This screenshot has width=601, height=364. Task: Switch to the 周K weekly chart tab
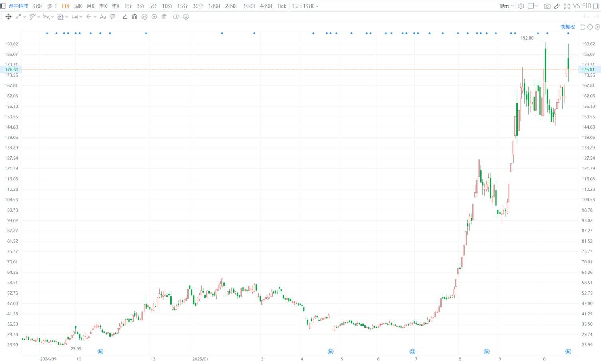click(78, 6)
